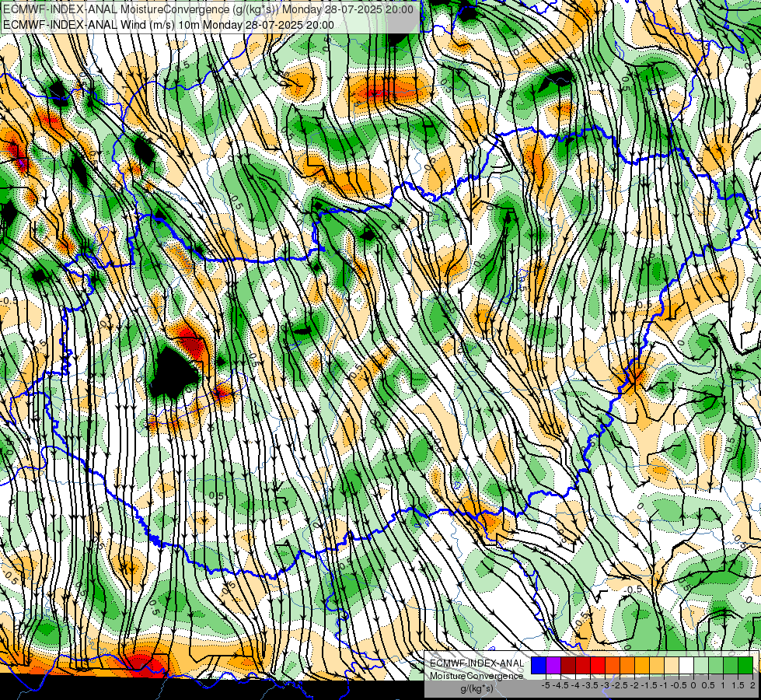Click the -2.5 legend scale value
The height and width of the screenshot is (700, 761).
pyautogui.click(x=620, y=685)
